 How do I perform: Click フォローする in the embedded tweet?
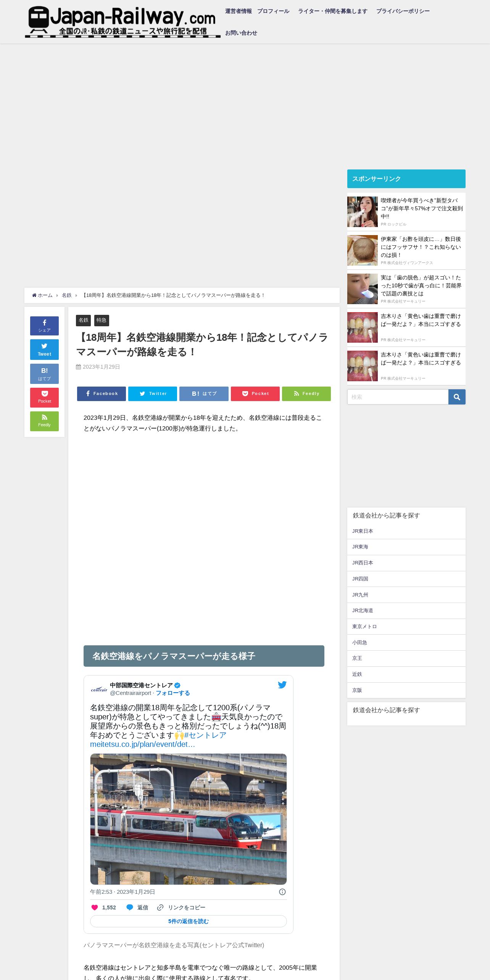173,693
